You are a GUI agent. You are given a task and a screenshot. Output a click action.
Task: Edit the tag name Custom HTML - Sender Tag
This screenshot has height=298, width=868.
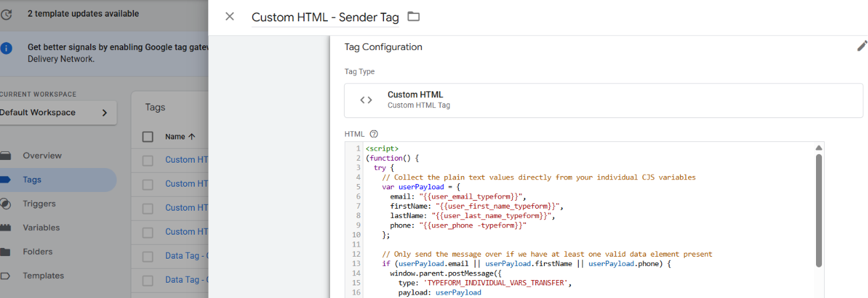pyautogui.click(x=325, y=17)
